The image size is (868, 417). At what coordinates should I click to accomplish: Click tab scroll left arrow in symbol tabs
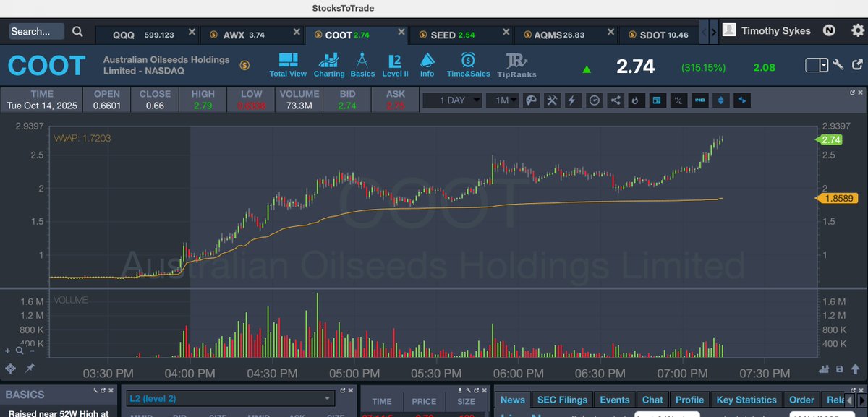tap(705, 32)
